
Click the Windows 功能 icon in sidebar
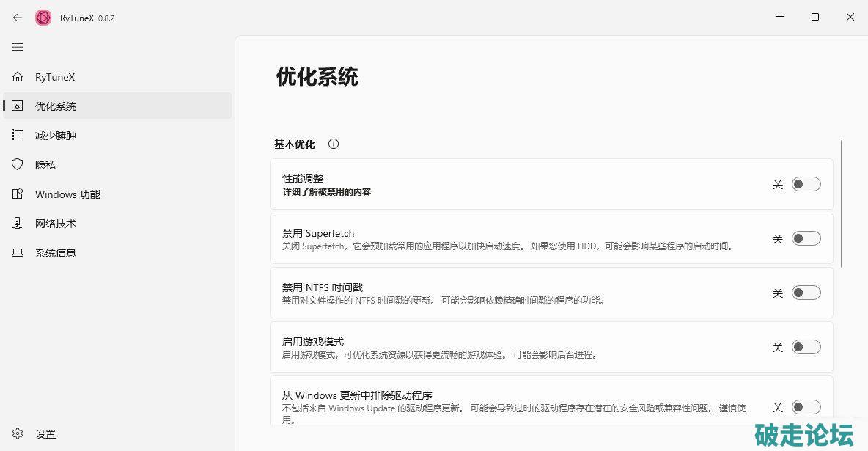coord(18,194)
